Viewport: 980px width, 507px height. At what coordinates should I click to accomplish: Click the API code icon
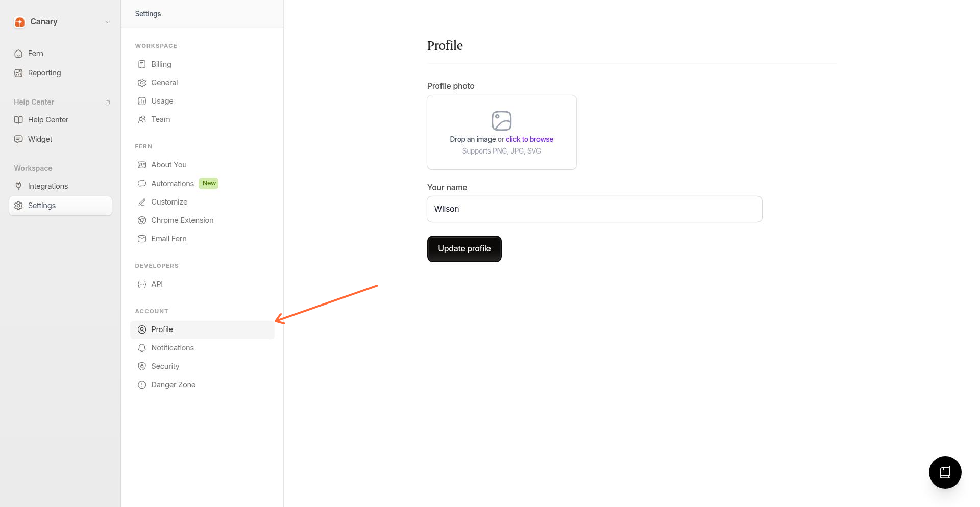click(142, 284)
